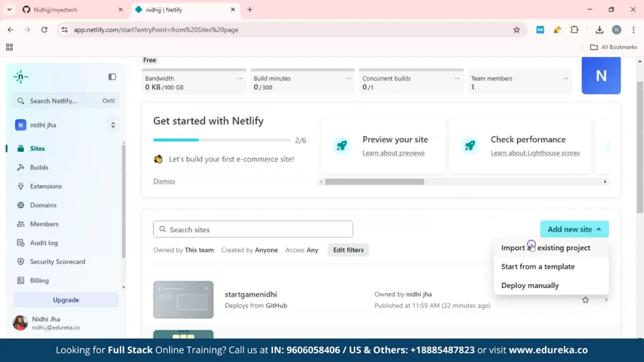Go to Builds section
Viewport: 644px width, 362px height.
(39, 167)
